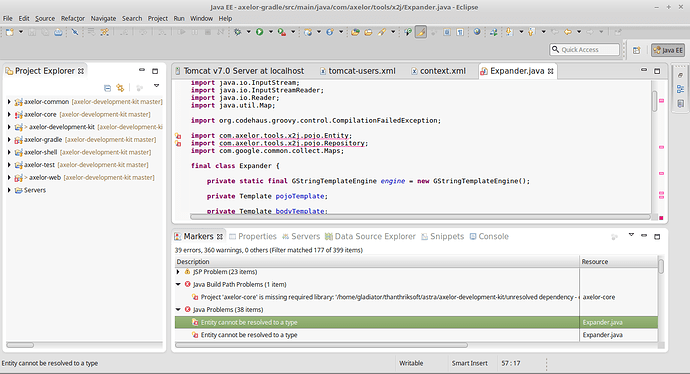The height and width of the screenshot is (374, 690).
Task: Click the error marker beside the pojo.Repository import
Action: click(x=178, y=143)
